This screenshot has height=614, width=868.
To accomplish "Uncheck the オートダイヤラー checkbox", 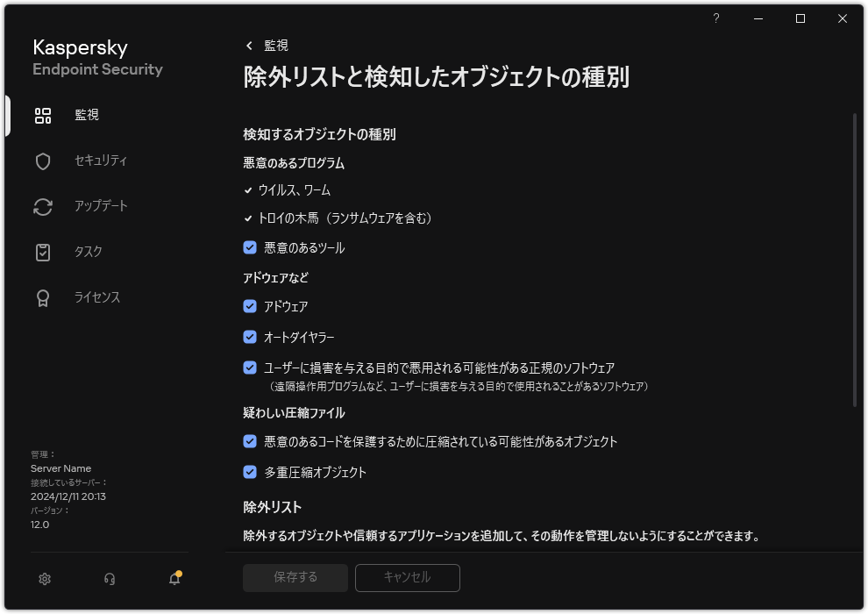I will pyautogui.click(x=248, y=336).
